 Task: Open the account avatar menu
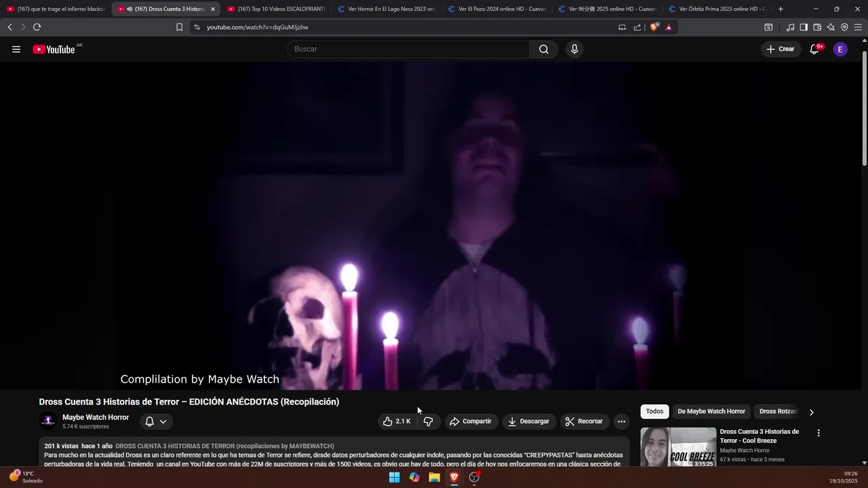click(x=840, y=49)
